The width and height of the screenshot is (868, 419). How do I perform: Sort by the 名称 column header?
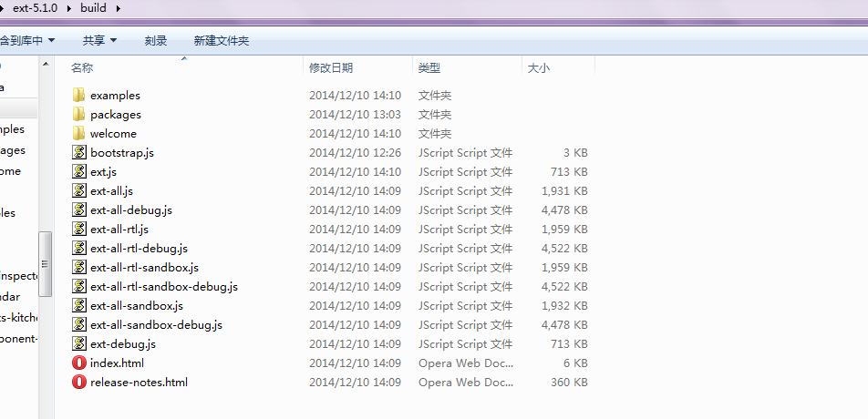point(185,68)
